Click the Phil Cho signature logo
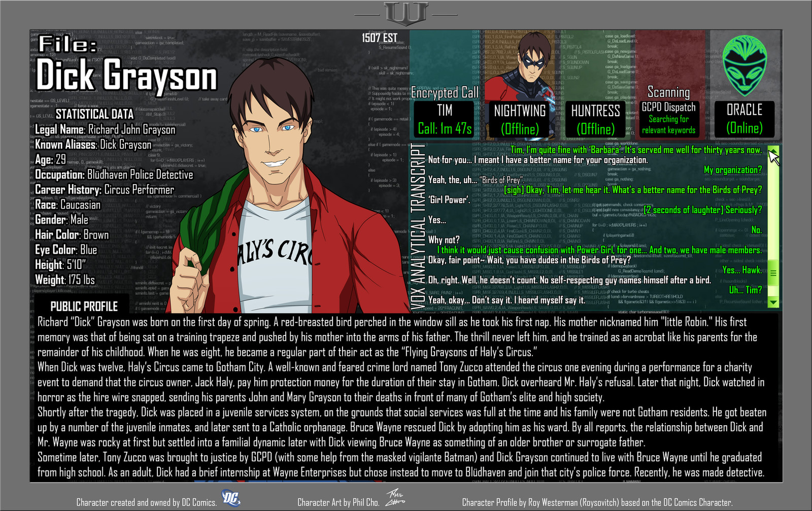 pos(394,497)
